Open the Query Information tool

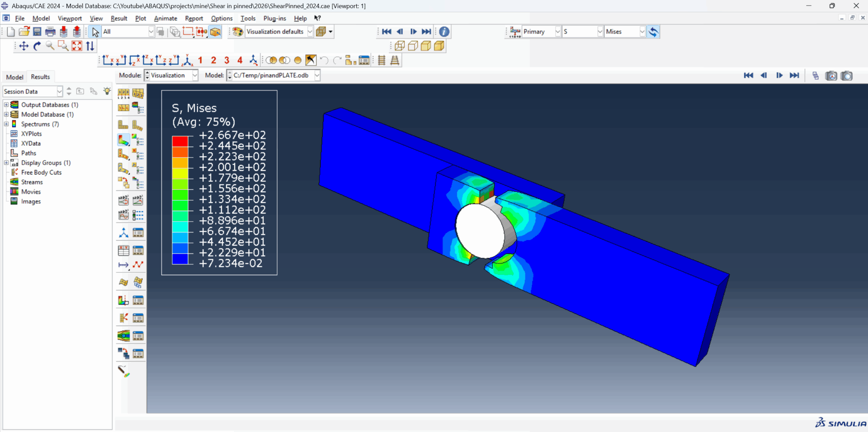click(444, 31)
